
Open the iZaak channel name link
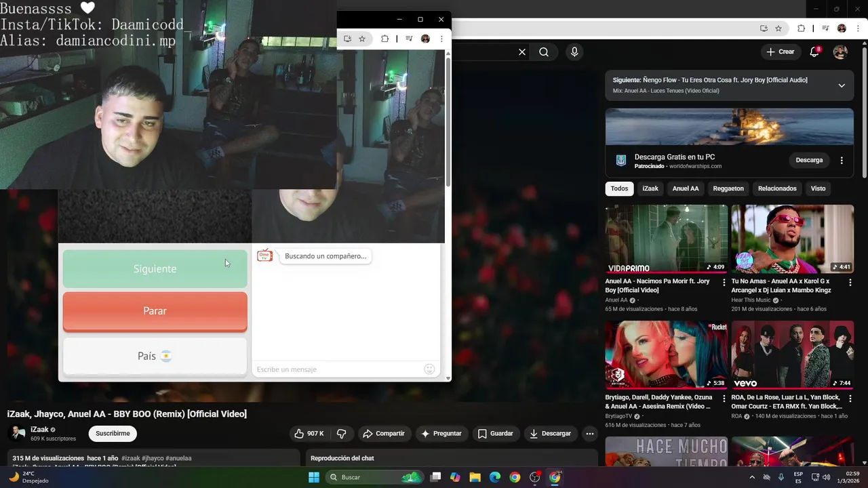(39, 430)
